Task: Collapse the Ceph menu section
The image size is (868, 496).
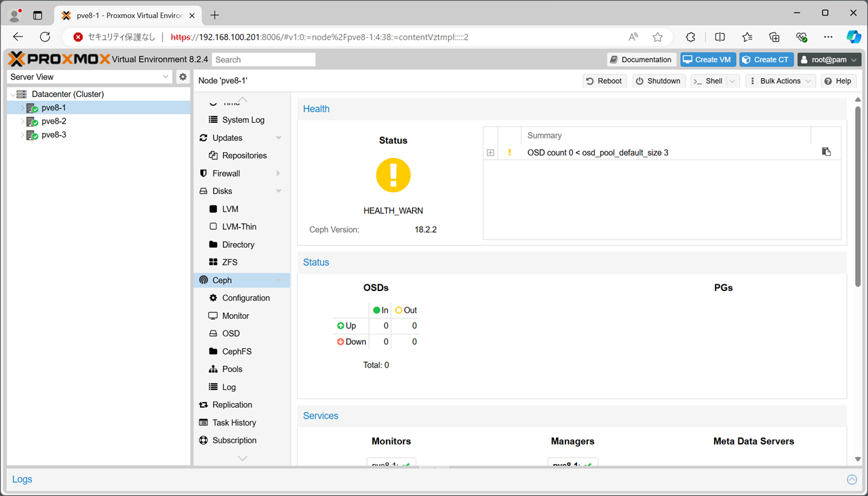Action: [279, 280]
